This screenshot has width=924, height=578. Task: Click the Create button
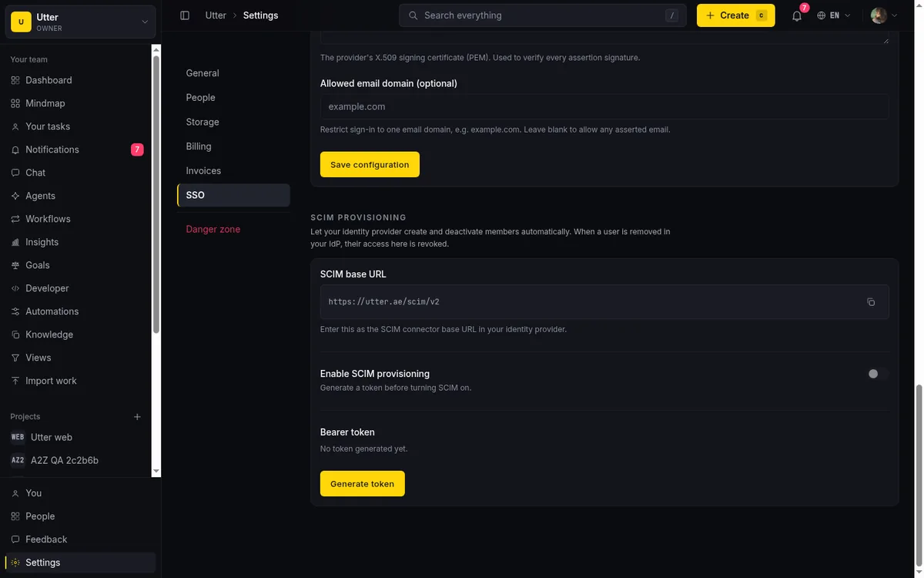tap(735, 15)
